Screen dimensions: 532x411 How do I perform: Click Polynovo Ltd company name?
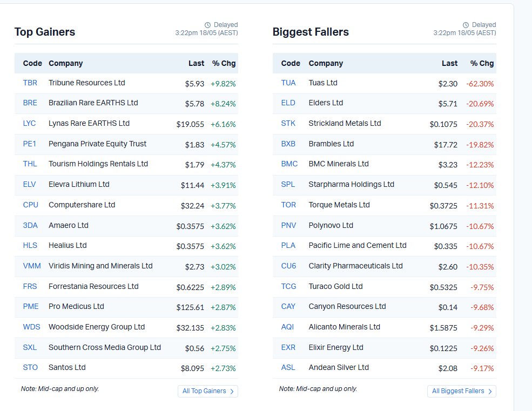click(x=331, y=225)
